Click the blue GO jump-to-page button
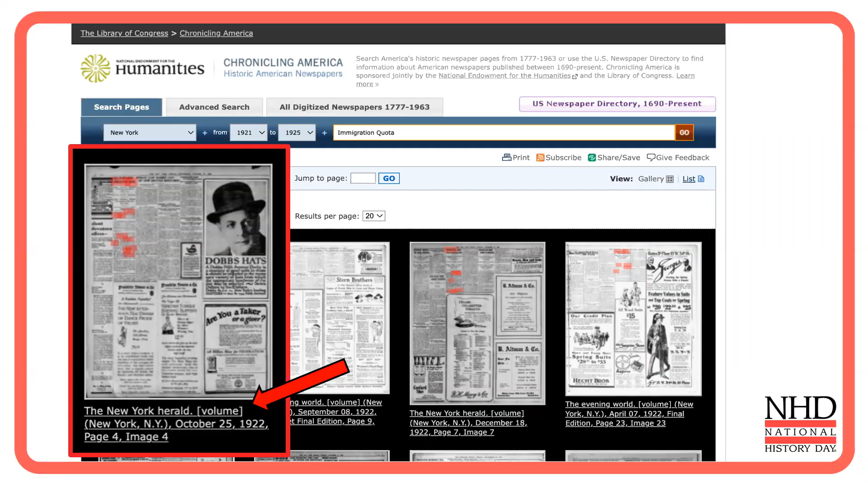Viewport: 868px width, 488px height. [x=389, y=178]
